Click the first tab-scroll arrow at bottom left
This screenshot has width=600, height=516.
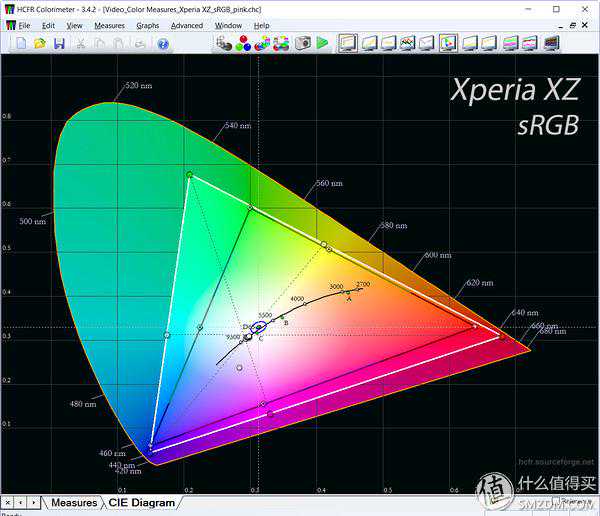pos(8,503)
